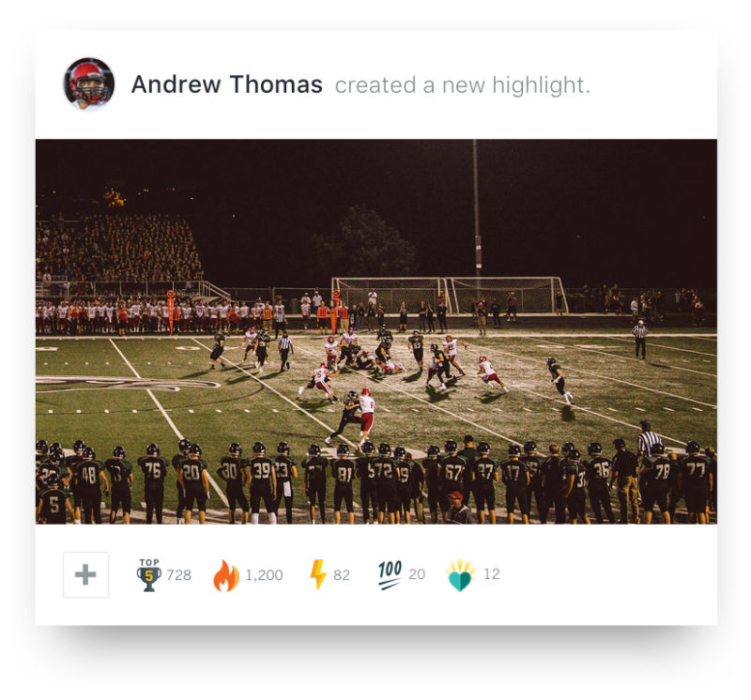
Task: Click the 82 lightning reaction count
Action: (342, 575)
